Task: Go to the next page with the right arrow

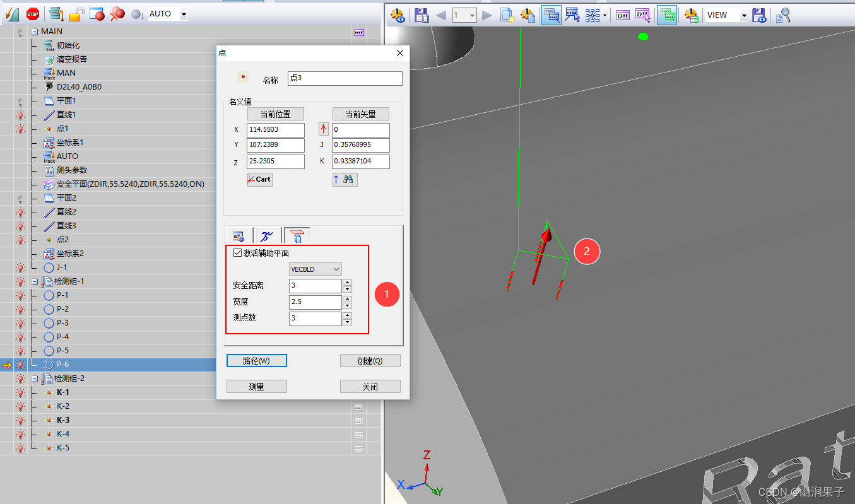Action: (x=486, y=15)
